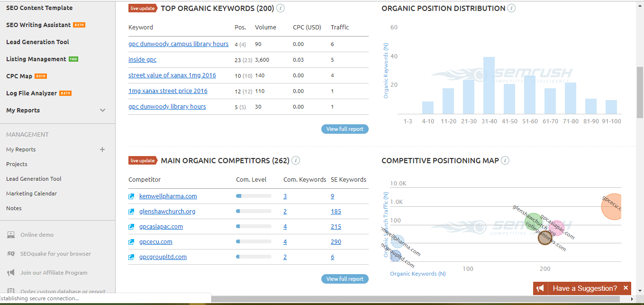Collapse the My Reports sidebar section

click(x=102, y=110)
